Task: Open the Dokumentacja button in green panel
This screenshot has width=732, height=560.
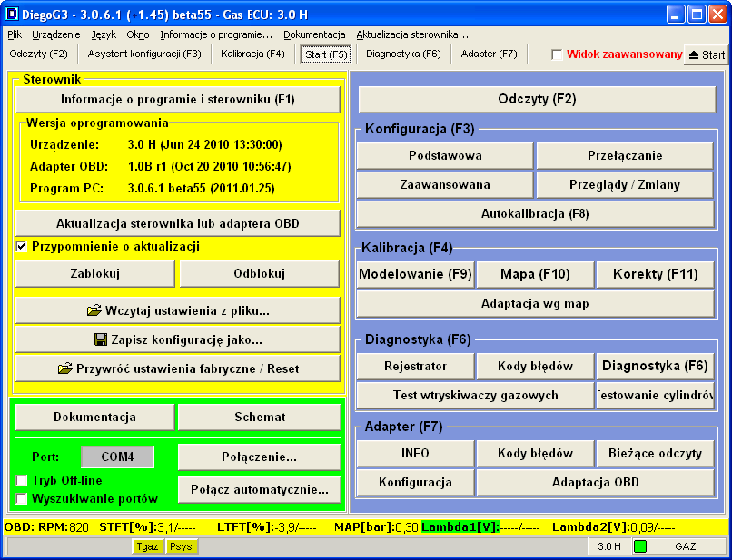Action: coord(94,417)
